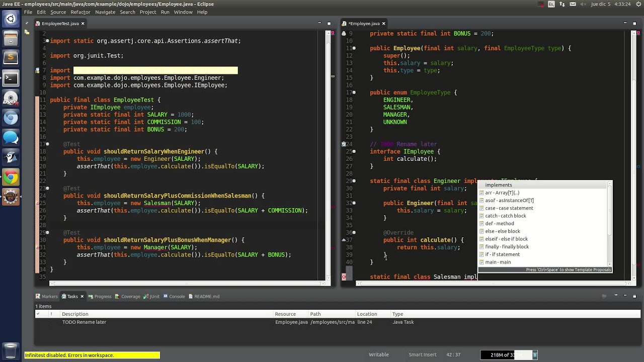Image resolution: width=644 pixels, height=362 pixels.
Task: Click the keyboard layout Es indicator
Action: (551, 4)
